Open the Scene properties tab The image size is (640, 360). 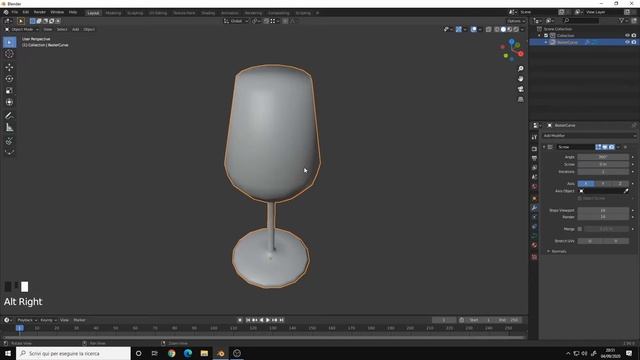(x=534, y=177)
